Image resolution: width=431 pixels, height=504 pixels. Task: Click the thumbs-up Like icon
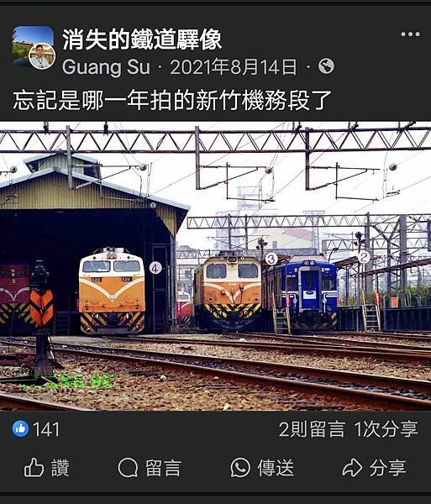pyautogui.click(x=34, y=467)
